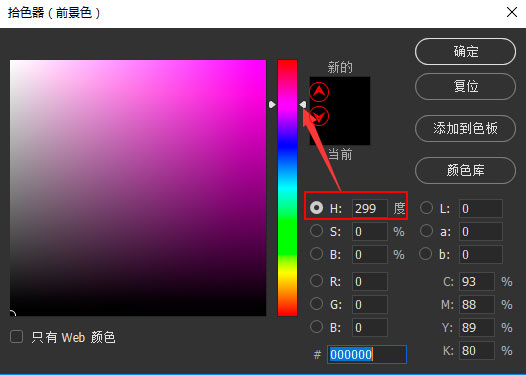Click the hex color code field
This screenshot has width=526, height=375.
pyautogui.click(x=367, y=355)
